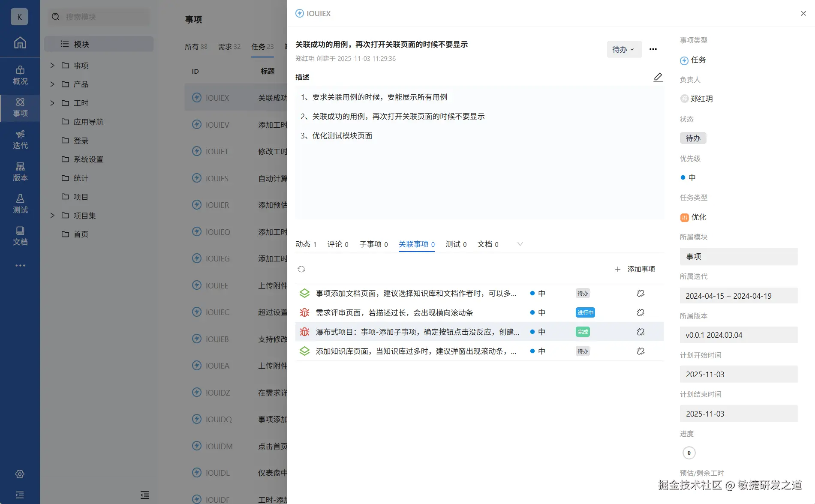Open the 所属版本 field v0.0.1
The image size is (815, 504).
click(x=739, y=335)
